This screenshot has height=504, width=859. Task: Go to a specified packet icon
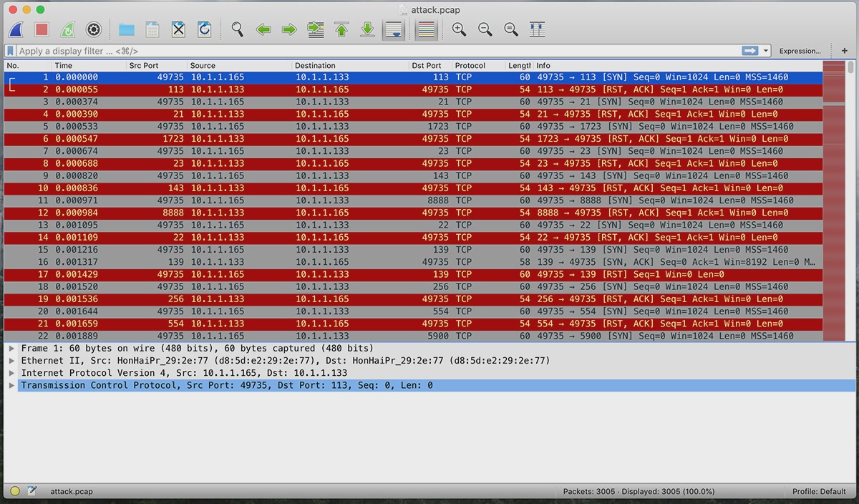pyautogui.click(x=316, y=29)
